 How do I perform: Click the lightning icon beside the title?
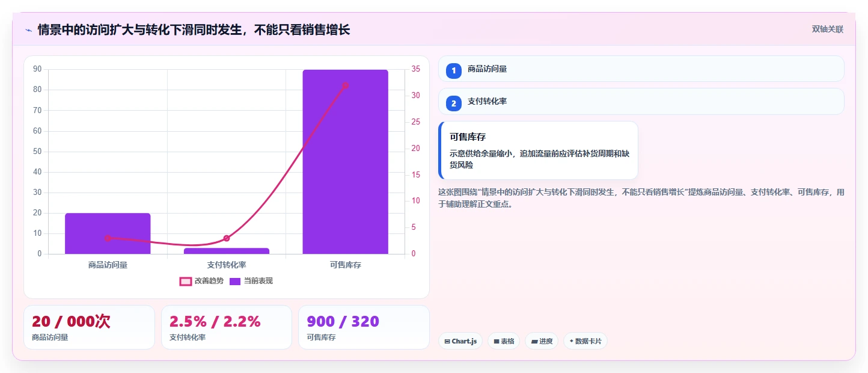[x=28, y=29]
